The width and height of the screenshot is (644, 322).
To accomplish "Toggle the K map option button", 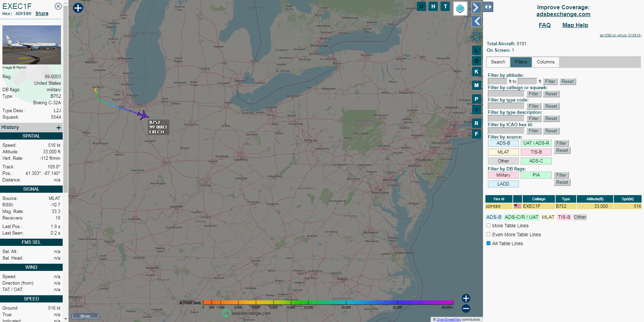I will click(x=476, y=71).
